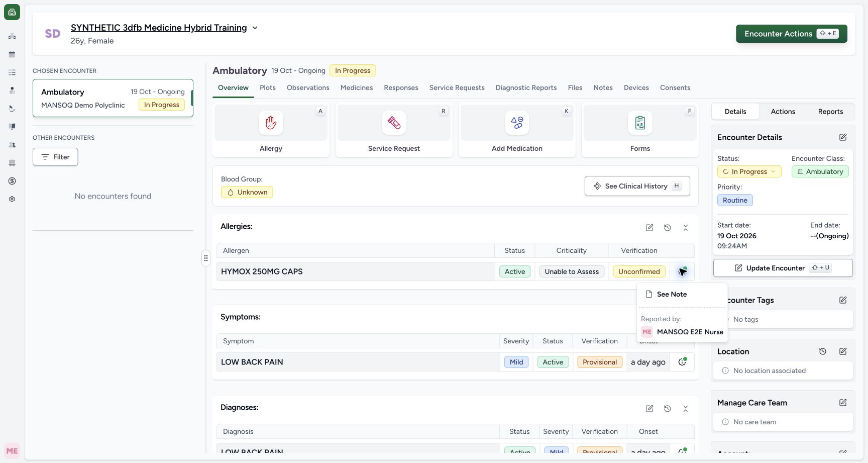Click the Unable to Assess criticality badge
Viewport: 868px width, 463px height.
(x=572, y=271)
